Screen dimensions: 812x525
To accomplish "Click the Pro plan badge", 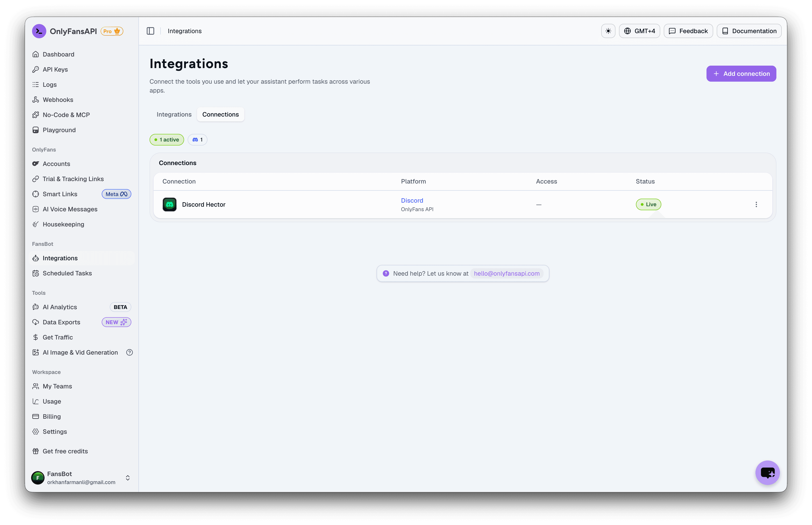I will (112, 31).
